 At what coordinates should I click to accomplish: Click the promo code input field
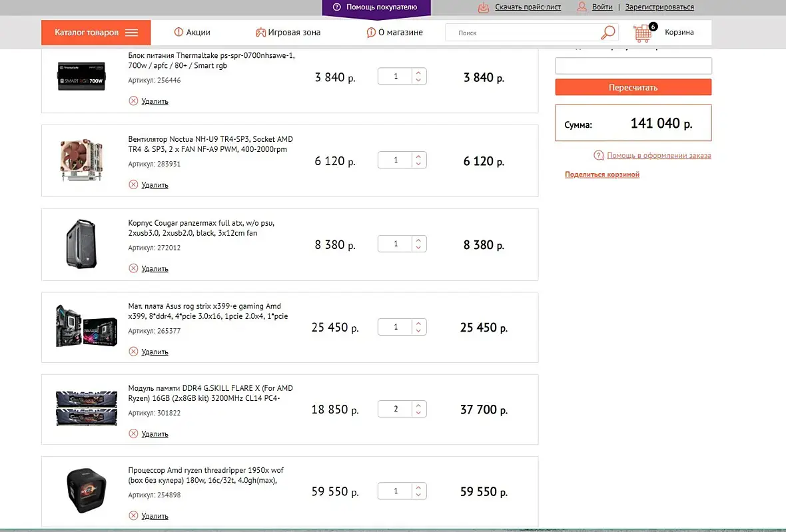[x=633, y=66]
